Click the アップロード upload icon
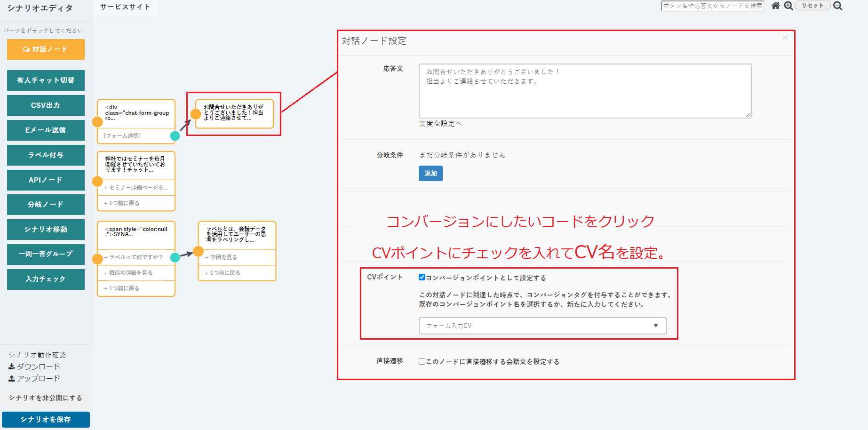868x430 pixels. pos(12,378)
